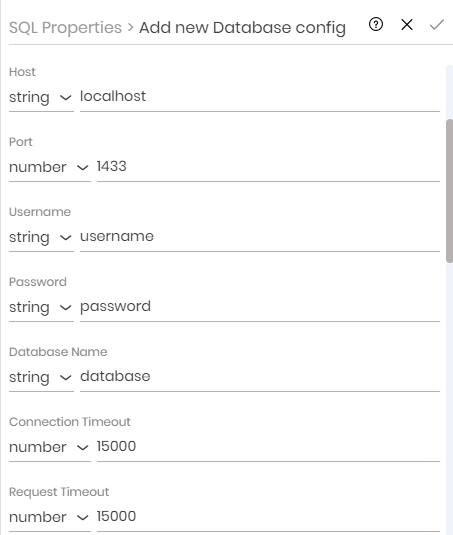The image size is (453, 535).
Task: Click the vertical scrollbar thumb
Action: point(450,191)
